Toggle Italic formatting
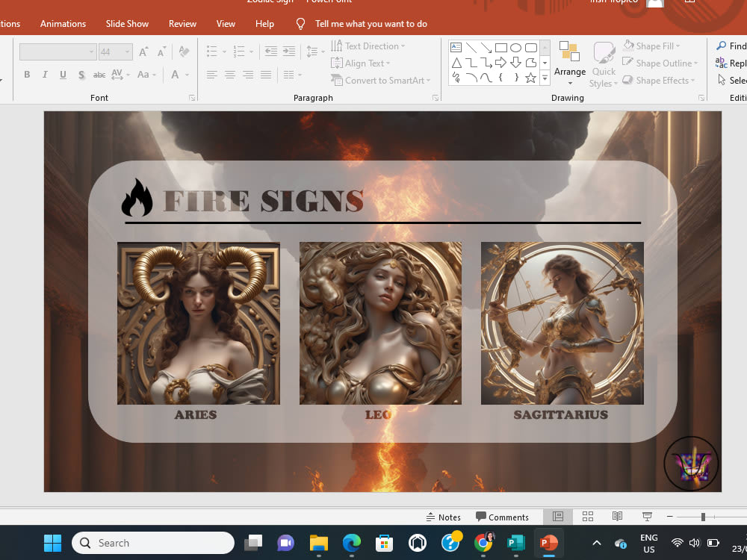The image size is (747, 560). 45,75
